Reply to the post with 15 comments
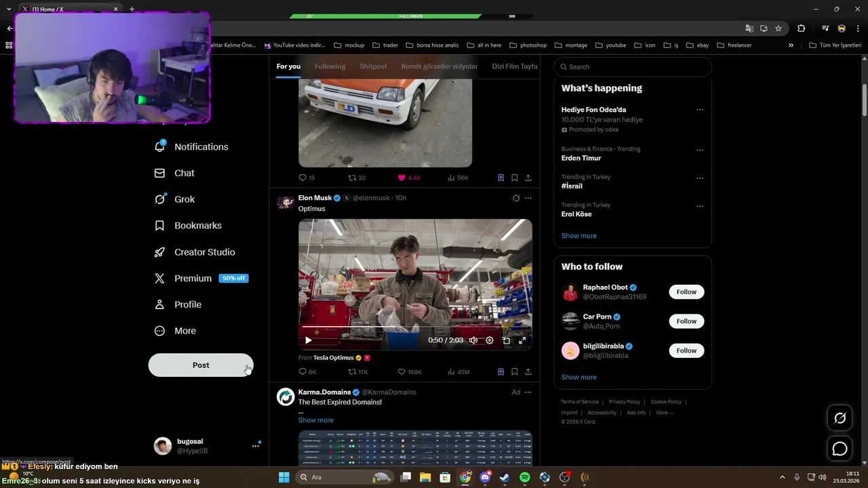This screenshot has width=868, height=488. click(x=307, y=178)
